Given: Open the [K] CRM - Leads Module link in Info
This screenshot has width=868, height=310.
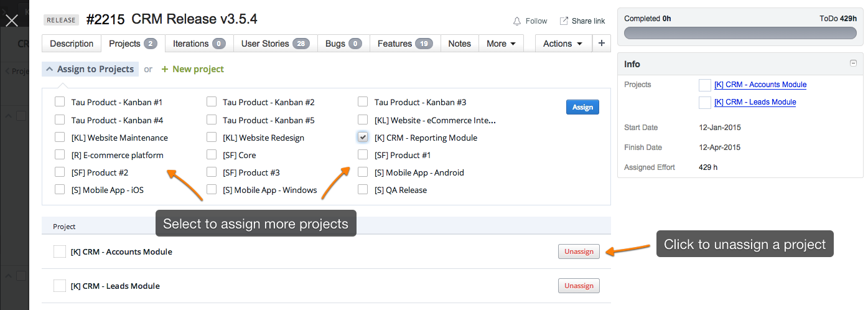Looking at the screenshot, I should pyautogui.click(x=755, y=102).
